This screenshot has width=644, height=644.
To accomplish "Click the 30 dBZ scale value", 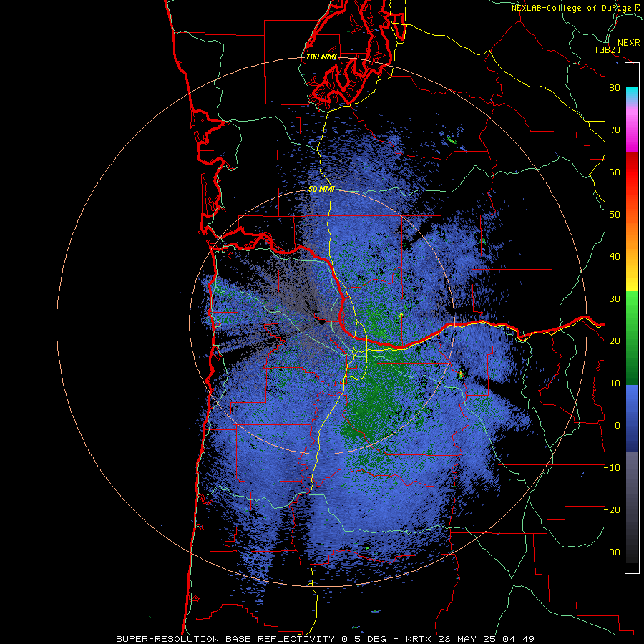I will 615,299.
